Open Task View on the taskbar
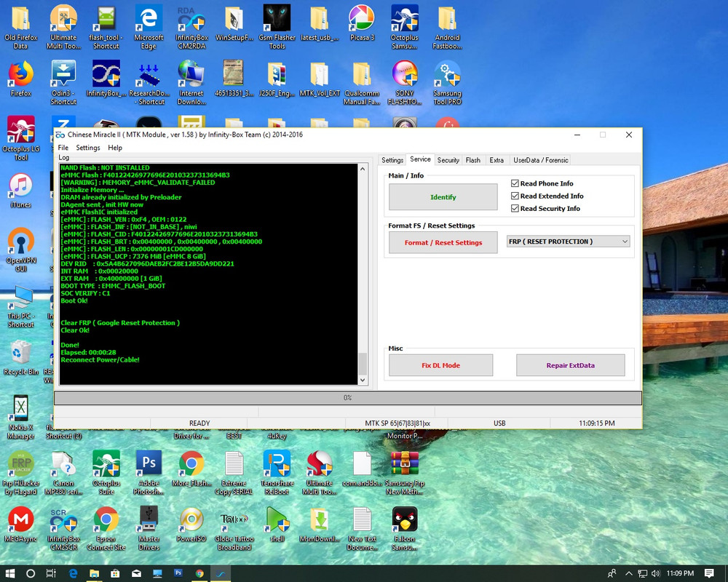 (51, 573)
